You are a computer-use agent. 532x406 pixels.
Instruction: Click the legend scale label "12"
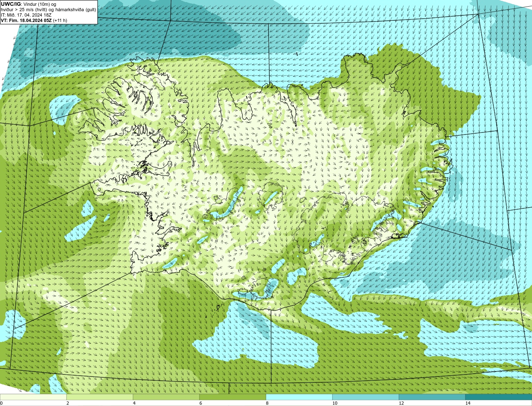401,403
